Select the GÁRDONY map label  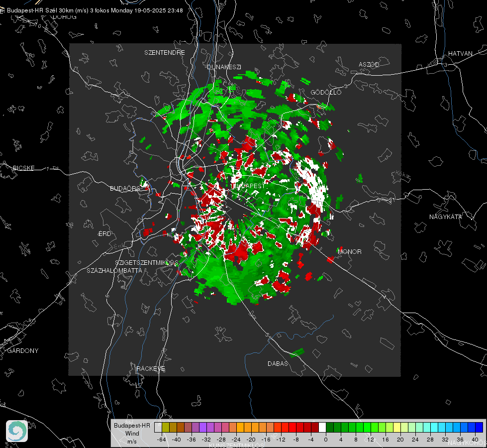(x=23, y=351)
